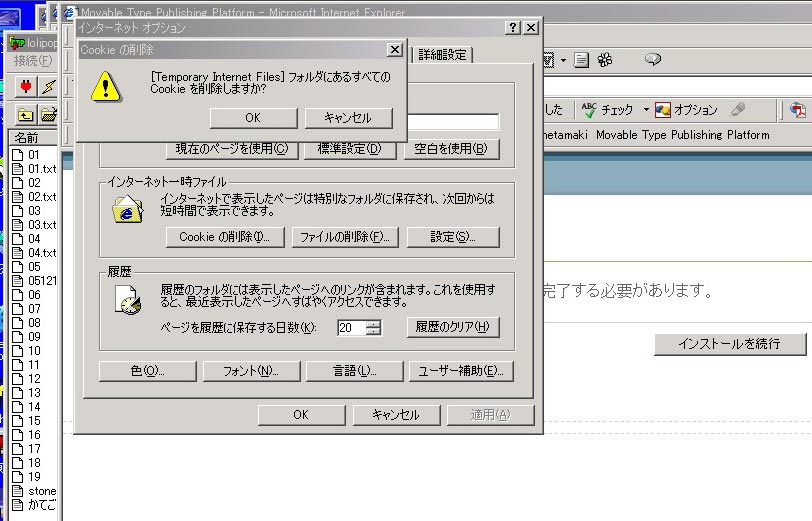Open the チェック dropdown arrow
Viewport: 812px width, 521px height.
(x=646, y=110)
